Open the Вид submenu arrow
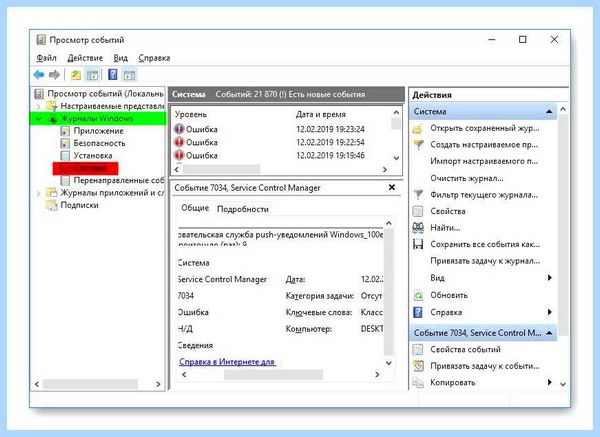 click(x=549, y=278)
